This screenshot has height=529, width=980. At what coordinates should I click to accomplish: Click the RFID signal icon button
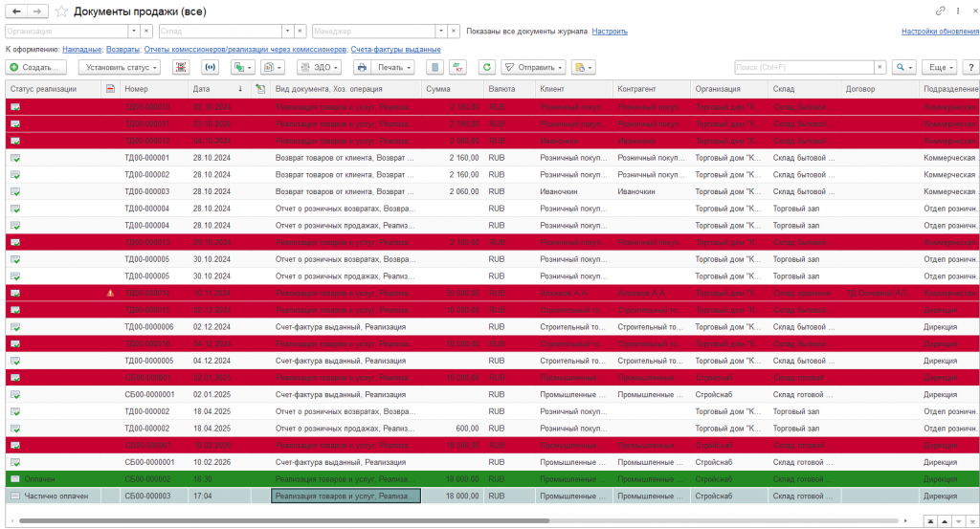coord(210,68)
